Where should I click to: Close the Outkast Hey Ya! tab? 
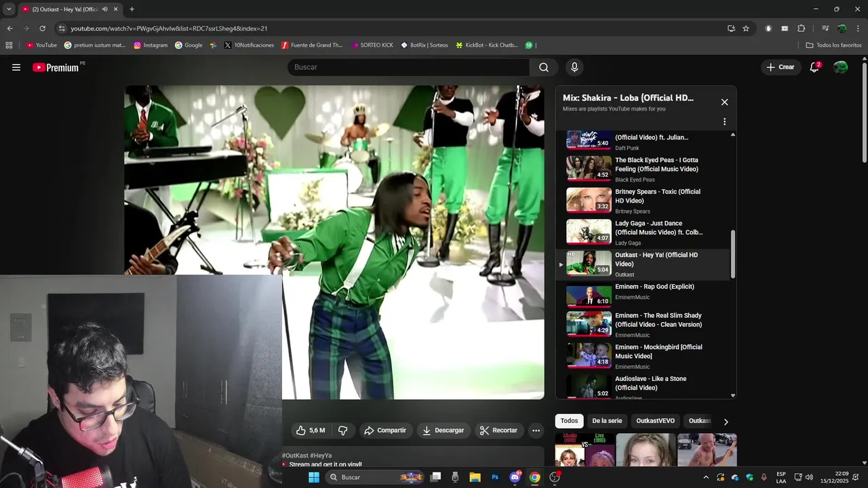116,9
